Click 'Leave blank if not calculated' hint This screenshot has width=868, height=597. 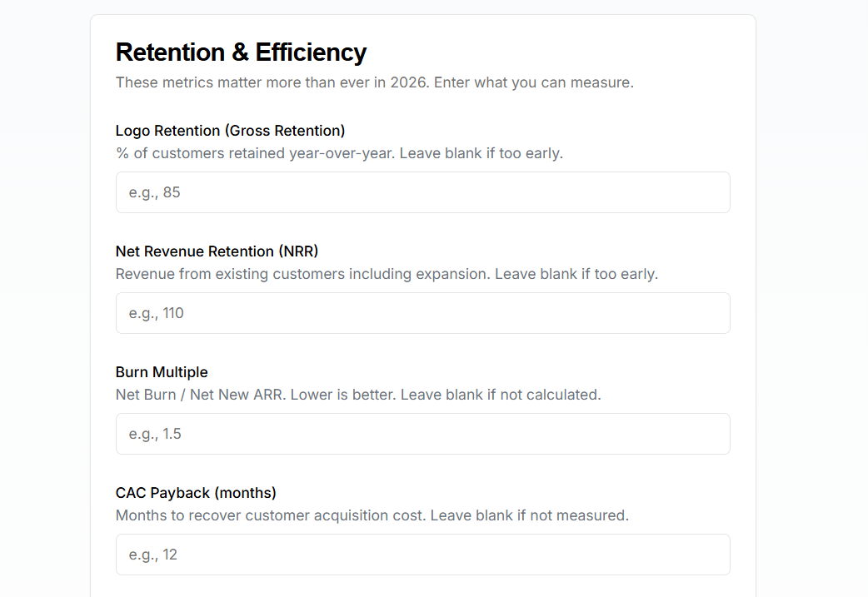tap(501, 395)
